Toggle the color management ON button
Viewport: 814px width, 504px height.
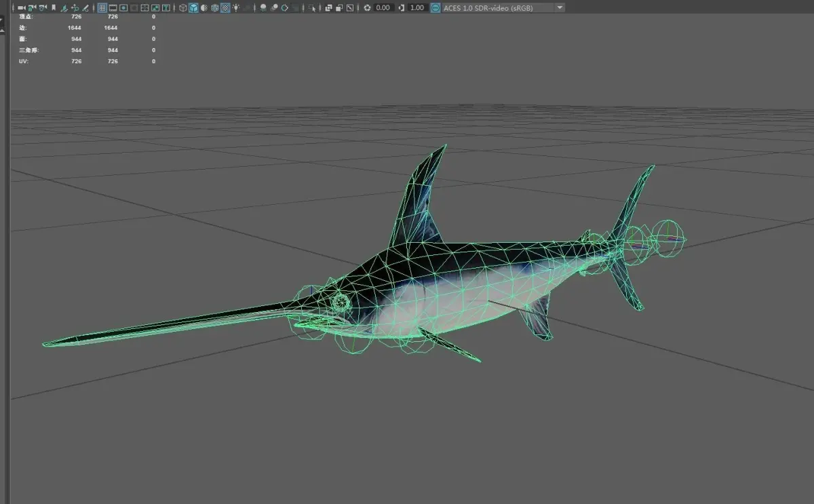(x=435, y=7)
